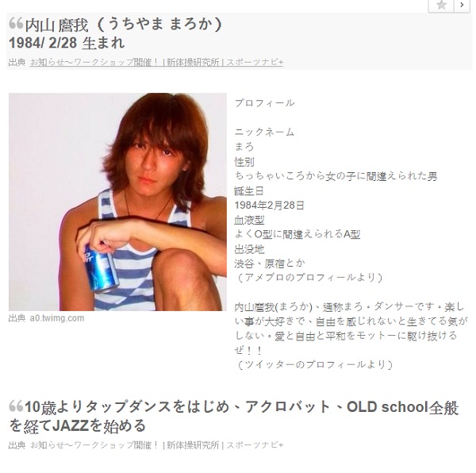Click the 性別 label in the profile
476x473 pixels.
pos(244,162)
